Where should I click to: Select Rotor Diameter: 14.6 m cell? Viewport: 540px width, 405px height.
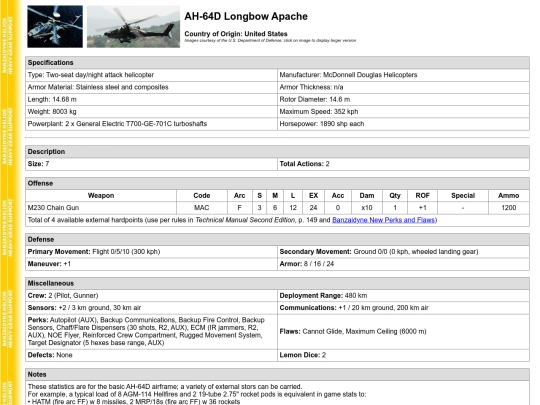click(x=403, y=100)
